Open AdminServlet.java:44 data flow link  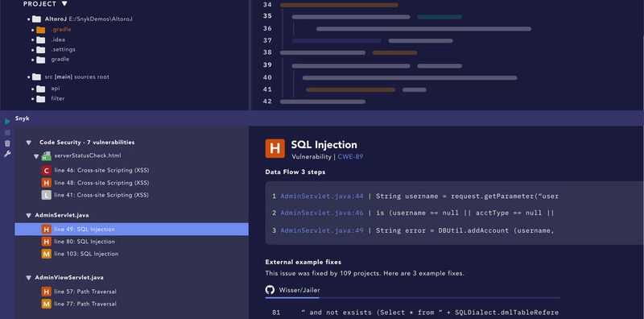pos(322,197)
